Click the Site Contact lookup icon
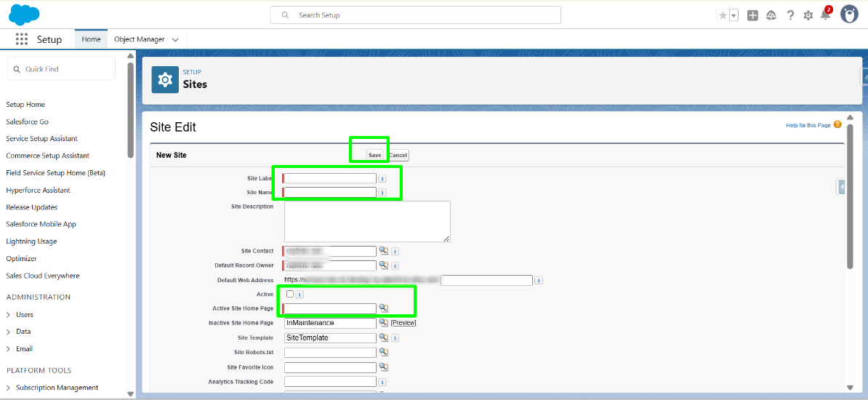 [x=383, y=251]
